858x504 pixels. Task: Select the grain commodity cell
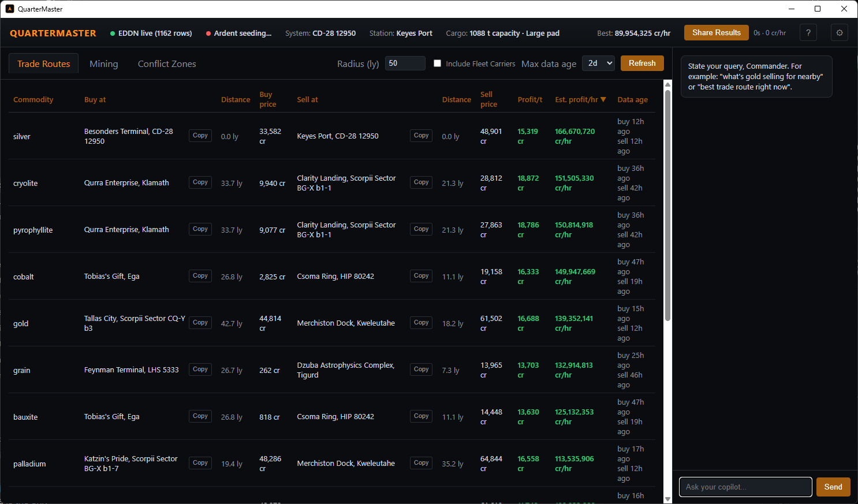(22, 370)
